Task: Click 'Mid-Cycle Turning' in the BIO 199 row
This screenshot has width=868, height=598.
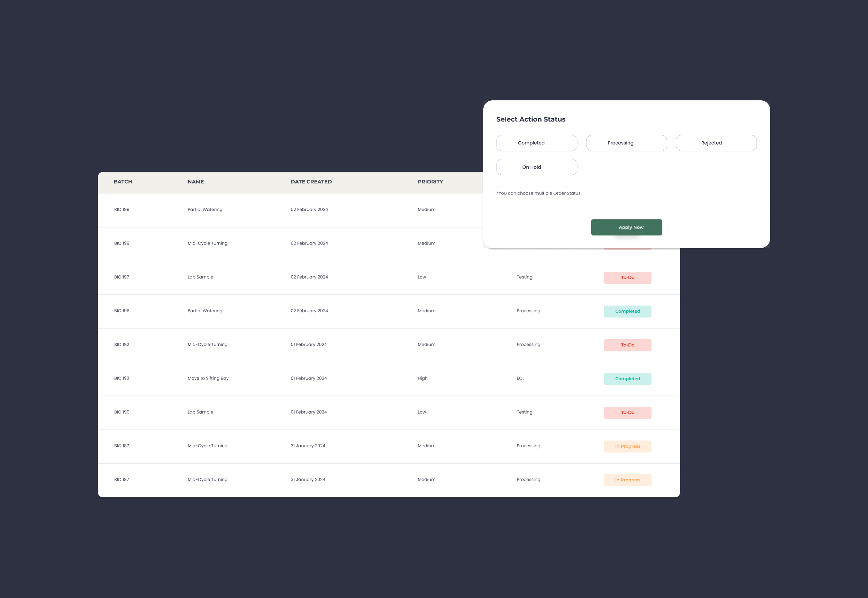Action: [208, 243]
